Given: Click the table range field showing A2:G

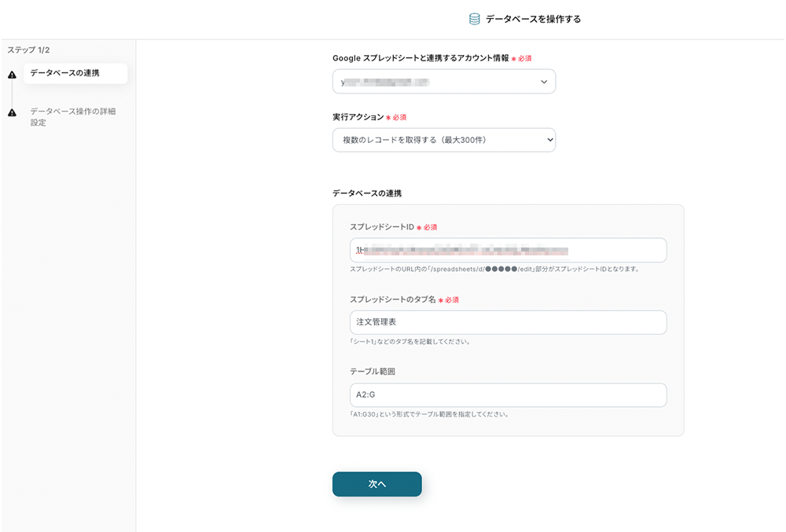Looking at the screenshot, I should tap(508, 395).
